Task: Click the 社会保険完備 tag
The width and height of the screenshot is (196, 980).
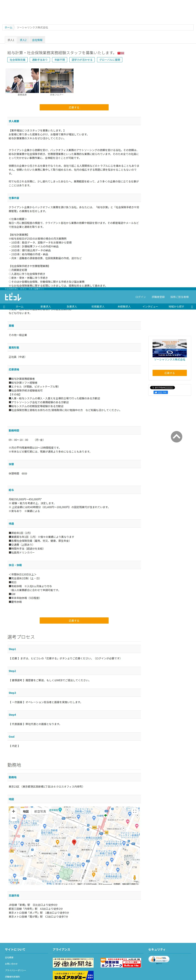Action: (17, 60)
